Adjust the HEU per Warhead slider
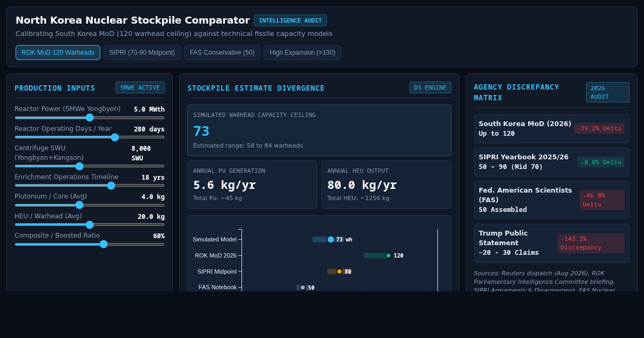The image size is (644, 338). tap(90, 225)
